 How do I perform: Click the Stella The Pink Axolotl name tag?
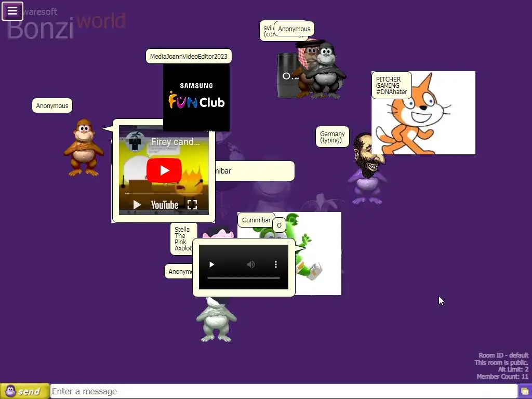click(182, 238)
